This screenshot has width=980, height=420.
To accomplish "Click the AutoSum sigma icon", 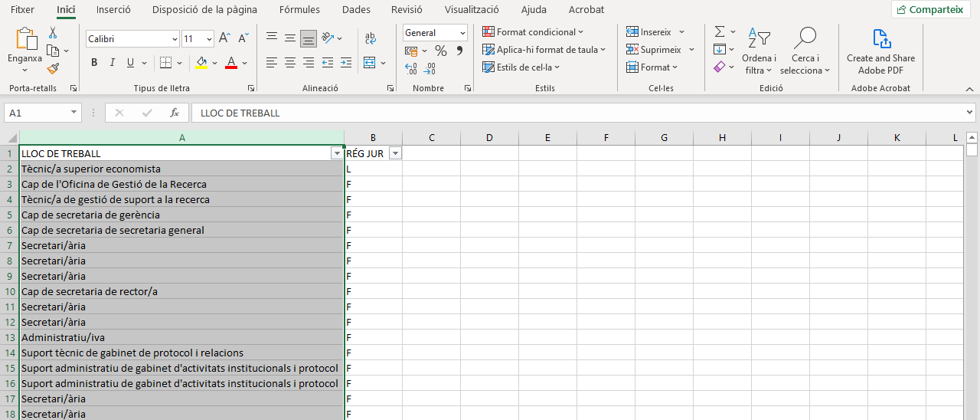I will tap(719, 31).
